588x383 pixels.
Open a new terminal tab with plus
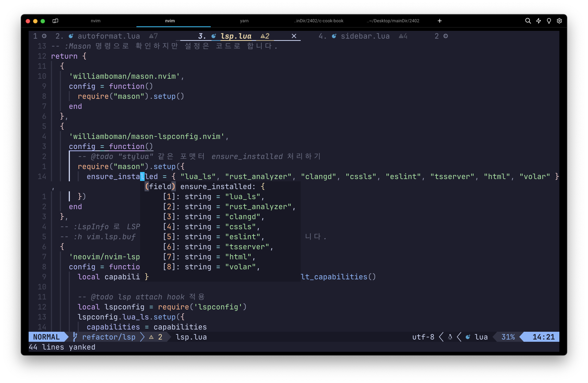(440, 21)
